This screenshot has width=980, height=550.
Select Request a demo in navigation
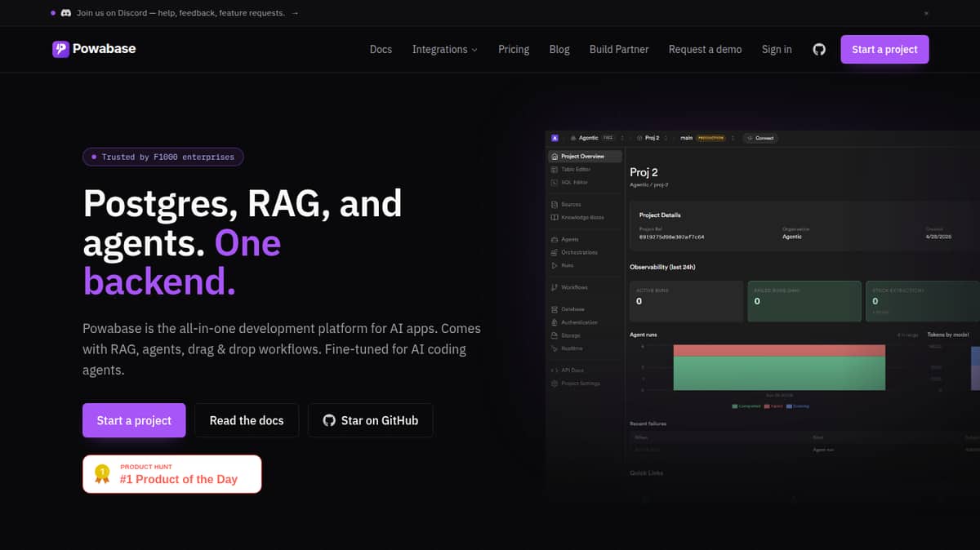coord(705,49)
